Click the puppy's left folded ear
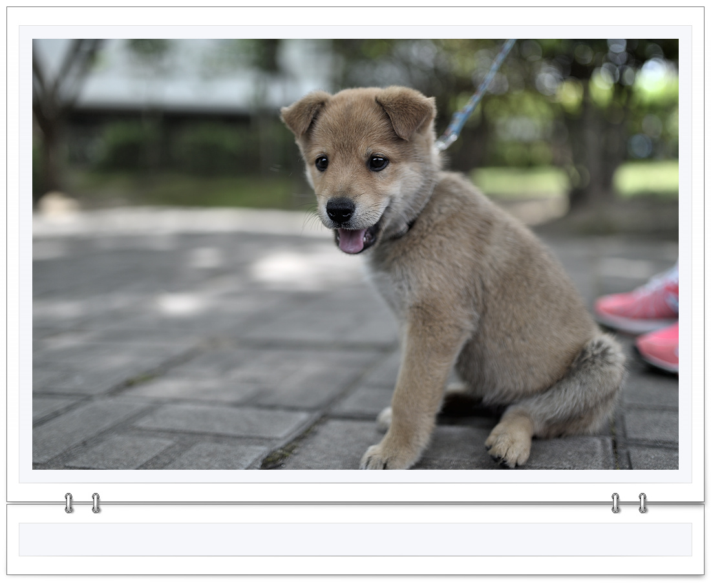 [x=304, y=112]
